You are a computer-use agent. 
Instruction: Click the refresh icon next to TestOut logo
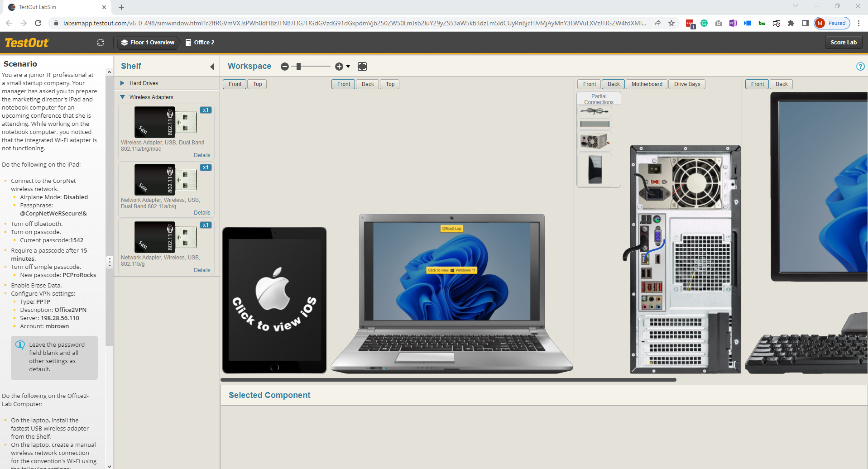(x=101, y=43)
